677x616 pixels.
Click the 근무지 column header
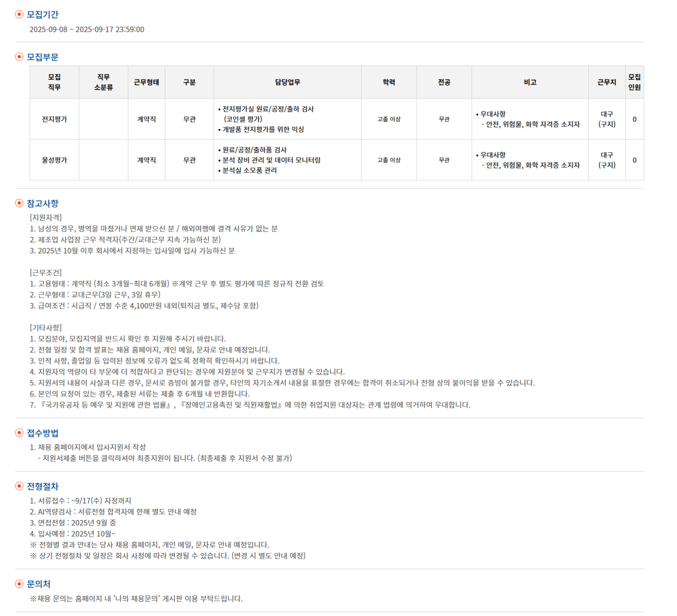pyautogui.click(x=607, y=82)
